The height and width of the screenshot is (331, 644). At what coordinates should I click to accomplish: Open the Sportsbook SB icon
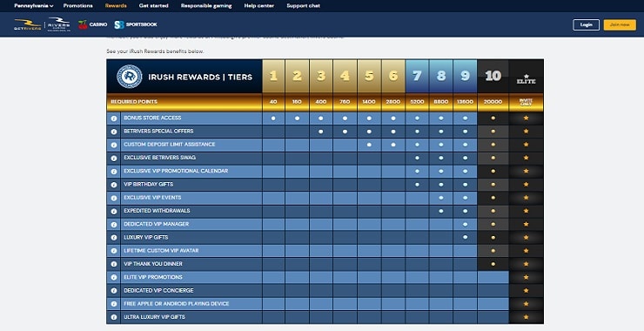point(119,24)
